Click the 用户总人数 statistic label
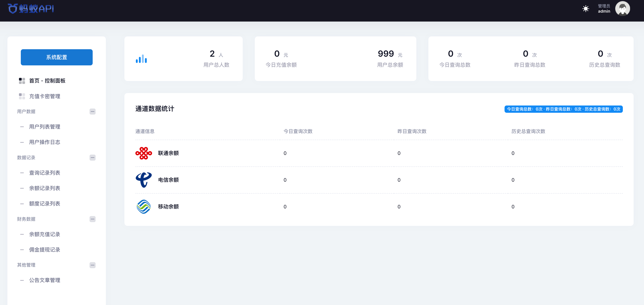Screen dimensions: 644x305 click(x=216, y=65)
